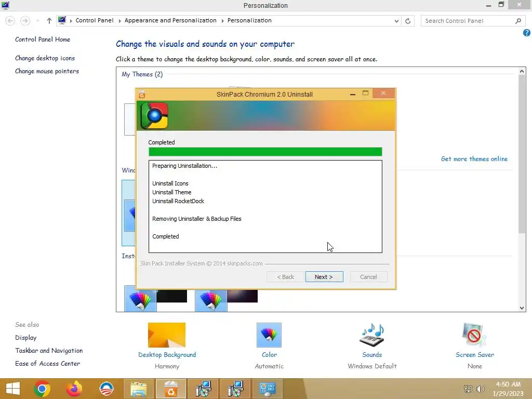The height and width of the screenshot is (399, 532).
Task: Select Control Panel in breadcrumb path
Action: [95, 20]
